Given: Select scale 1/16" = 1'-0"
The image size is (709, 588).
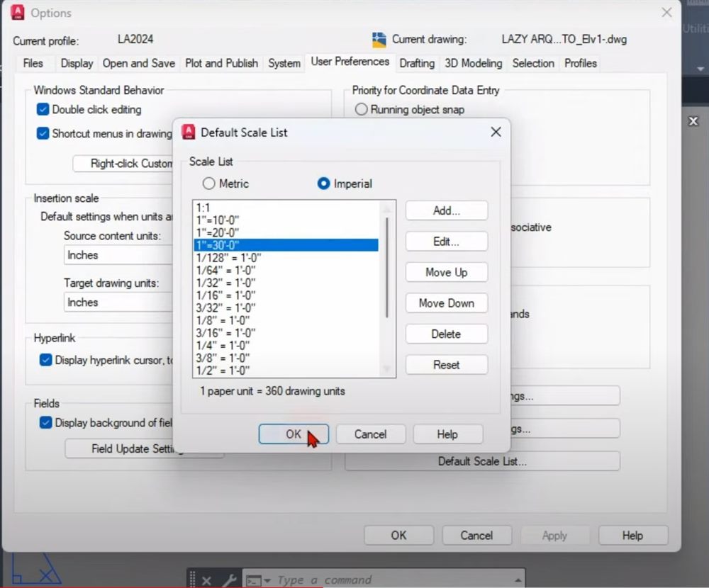Looking at the screenshot, I should point(286,295).
